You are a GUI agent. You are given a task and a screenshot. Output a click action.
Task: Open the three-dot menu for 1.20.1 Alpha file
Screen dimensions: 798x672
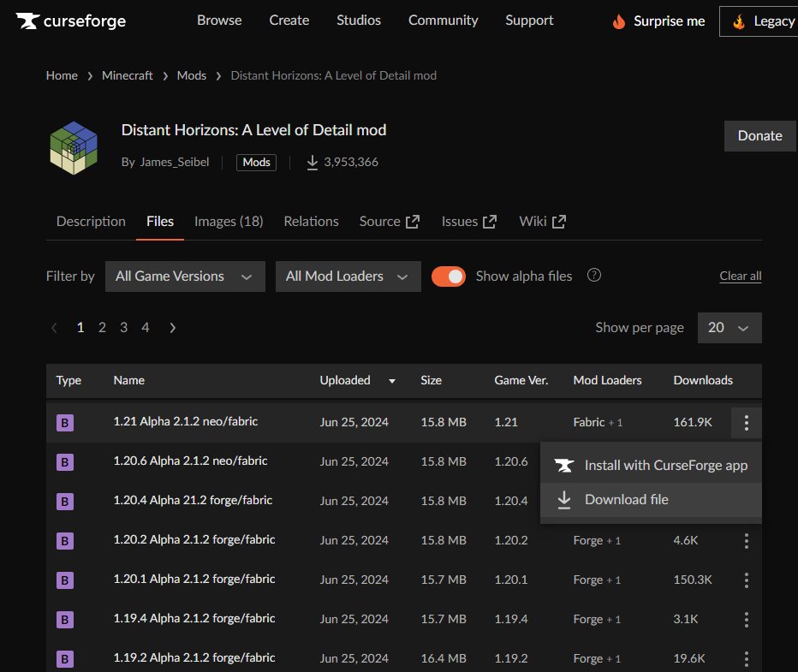click(746, 580)
